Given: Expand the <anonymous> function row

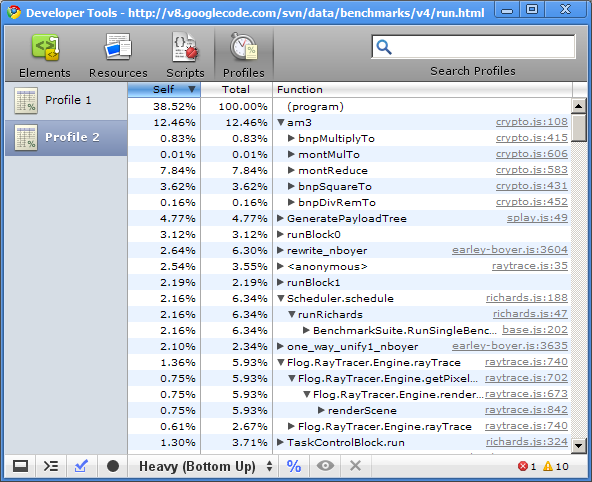Looking at the screenshot, I should [280, 266].
